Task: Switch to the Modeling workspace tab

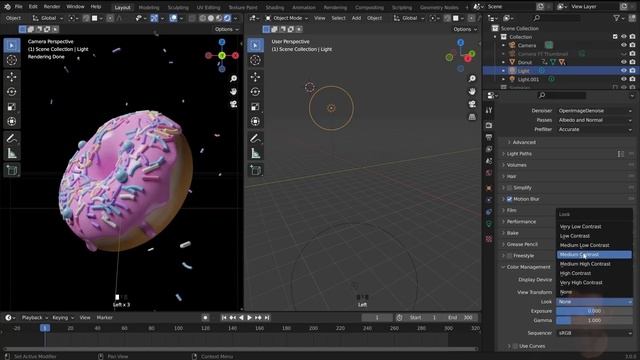Action: (149, 7)
